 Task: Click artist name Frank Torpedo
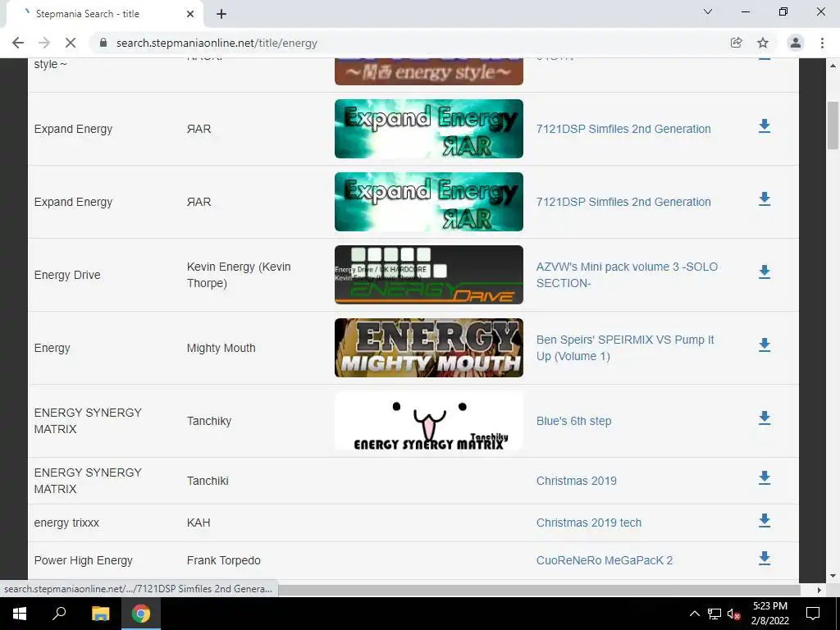[224, 561]
